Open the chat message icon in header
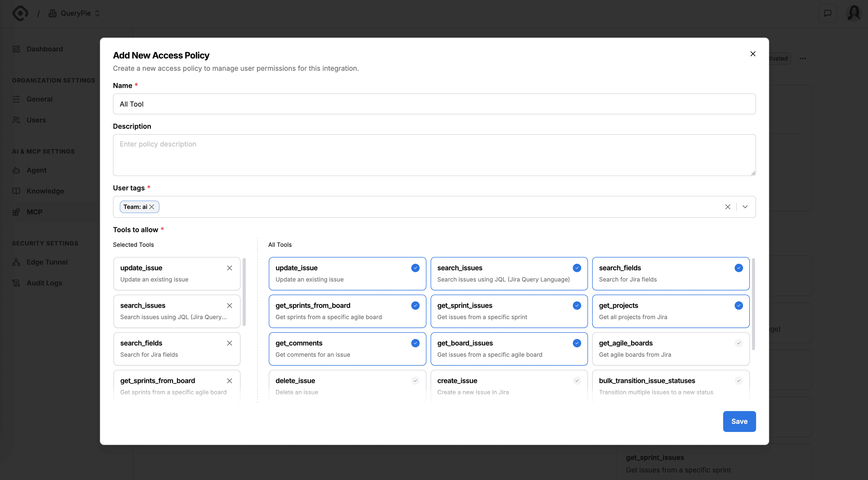Viewport: 868px width, 480px height. [x=827, y=14]
